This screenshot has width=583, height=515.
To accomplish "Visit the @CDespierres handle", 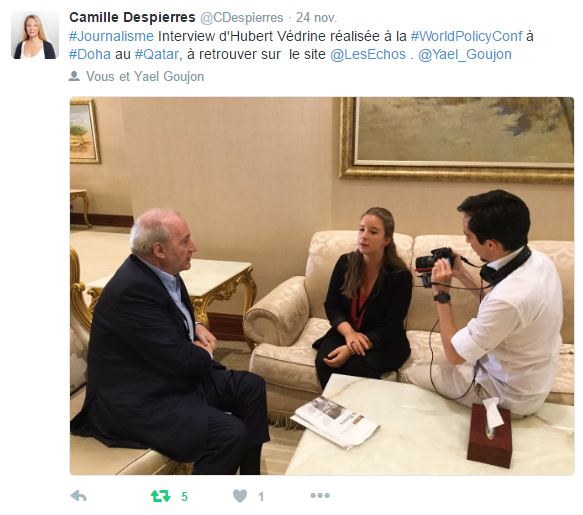I will click(242, 17).
